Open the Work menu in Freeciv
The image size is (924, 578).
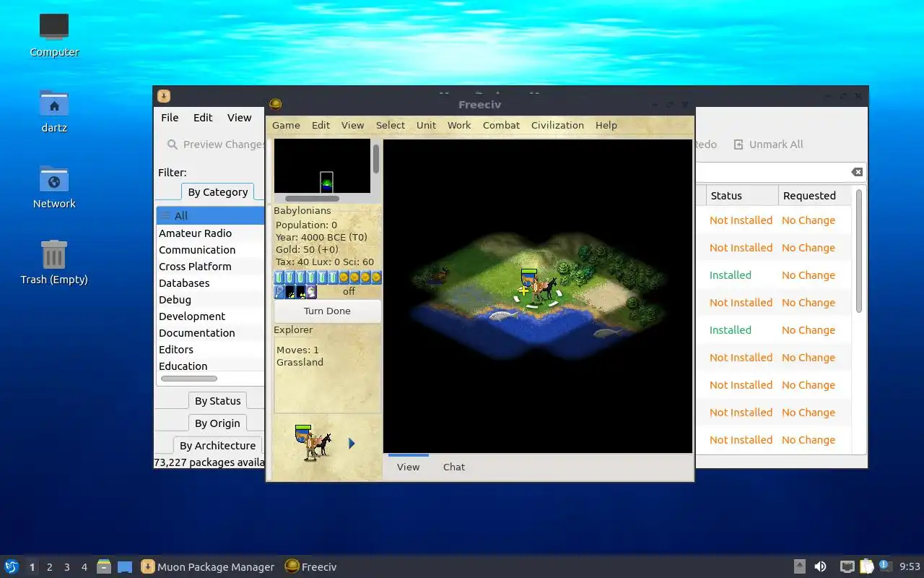pyautogui.click(x=459, y=125)
